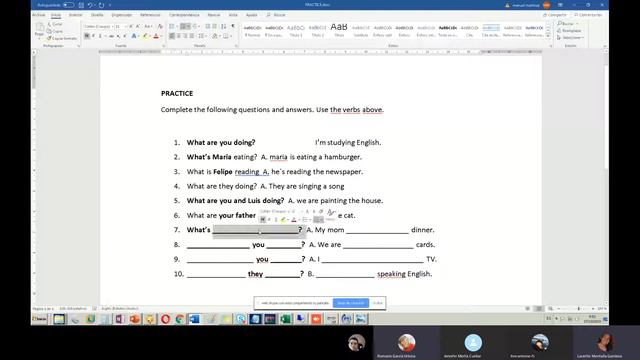This screenshot has width=640, height=360.
Task: Select the large Título style (AaB)
Action: (339, 30)
